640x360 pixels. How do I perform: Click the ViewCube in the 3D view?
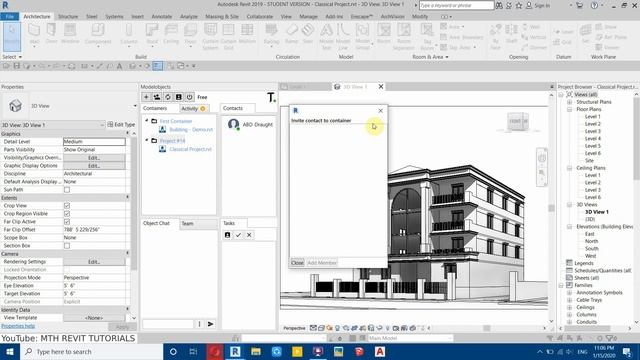click(518, 121)
